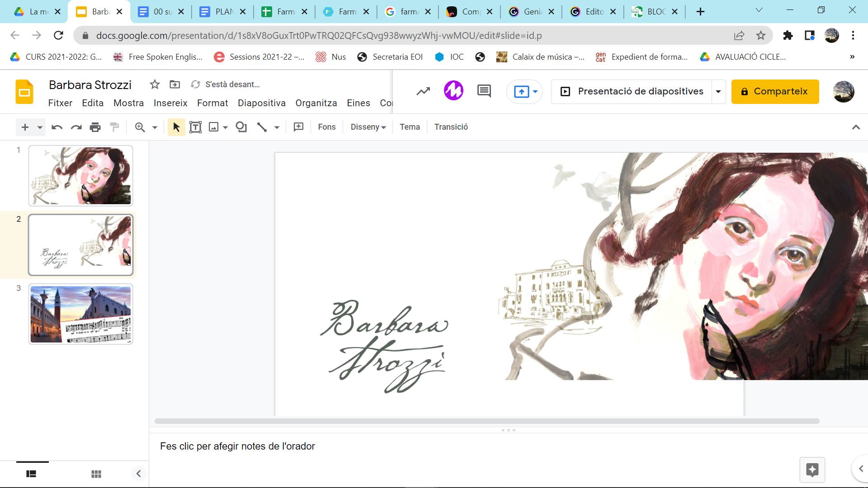Star the Barbara Strozzi presentation
This screenshot has height=488, width=868.
click(155, 84)
